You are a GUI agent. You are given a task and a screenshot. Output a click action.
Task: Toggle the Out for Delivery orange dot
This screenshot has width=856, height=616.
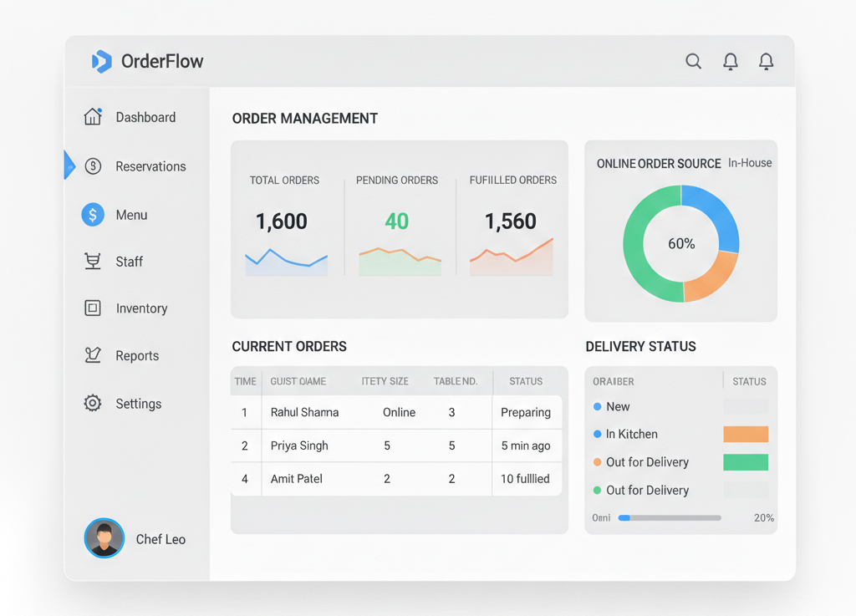(x=595, y=462)
